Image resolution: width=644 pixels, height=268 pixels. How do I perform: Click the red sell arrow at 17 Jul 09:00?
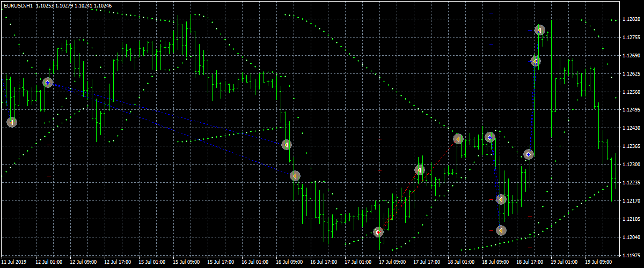pos(378,232)
